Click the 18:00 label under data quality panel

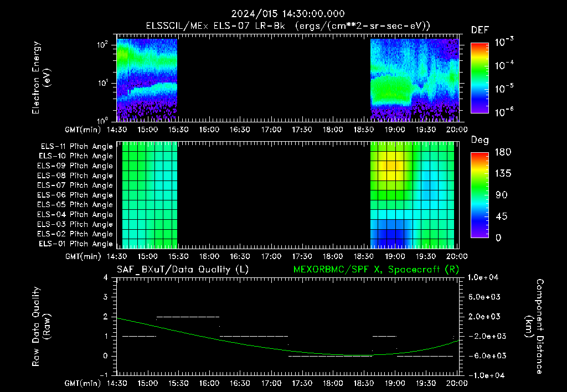tap(333, 383)
